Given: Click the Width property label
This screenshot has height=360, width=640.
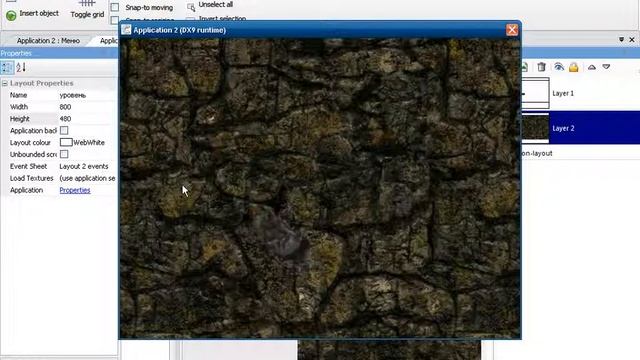Looking at the screenshot, I should click(x=19, y=107).
